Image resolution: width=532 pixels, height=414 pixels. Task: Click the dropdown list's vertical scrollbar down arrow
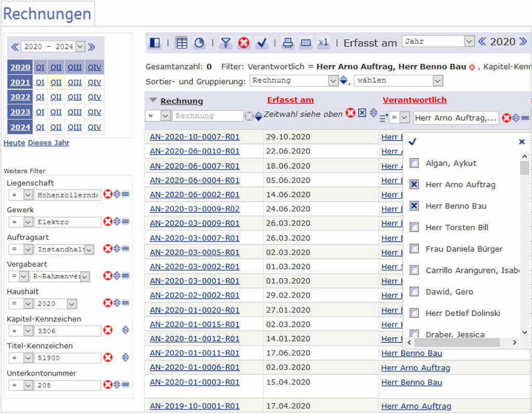(524, 332)
